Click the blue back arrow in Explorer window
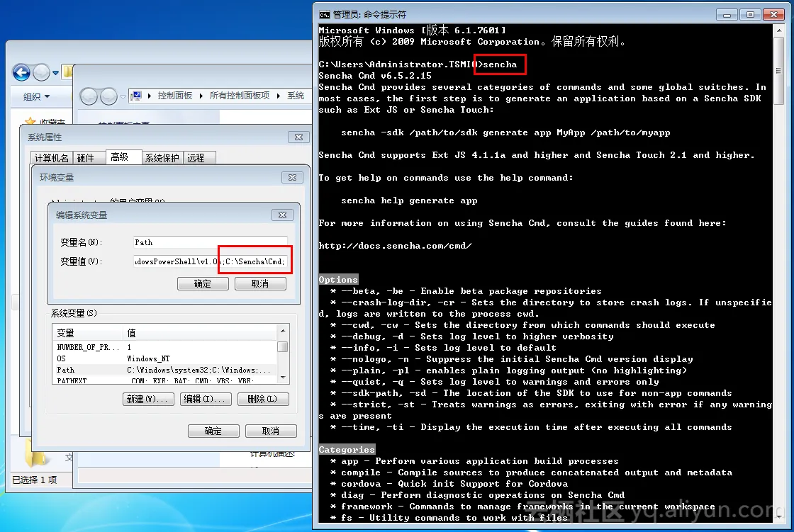Screen dimensions: 794x532 pos(21,73)
